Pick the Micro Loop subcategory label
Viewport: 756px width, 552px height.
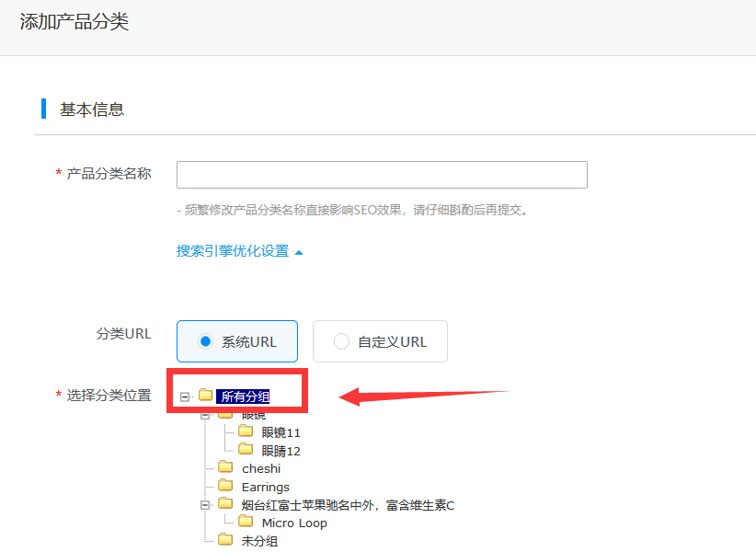point(294,523)
